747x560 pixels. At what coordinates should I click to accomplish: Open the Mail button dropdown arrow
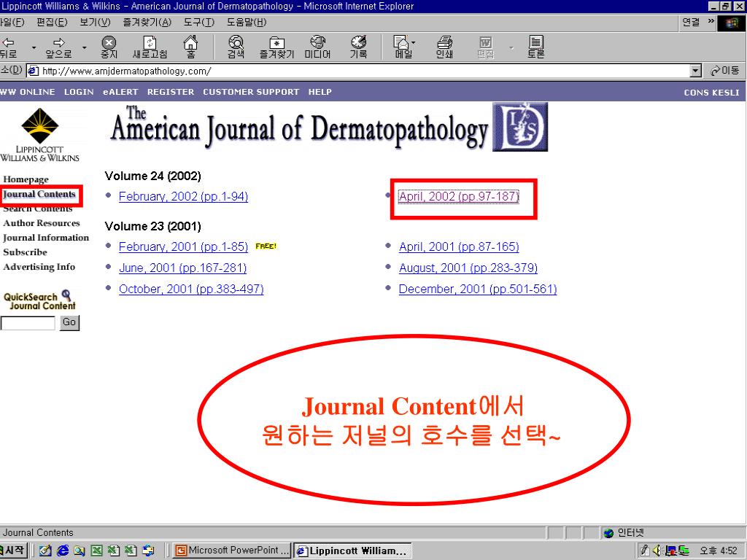click(413, 42)
